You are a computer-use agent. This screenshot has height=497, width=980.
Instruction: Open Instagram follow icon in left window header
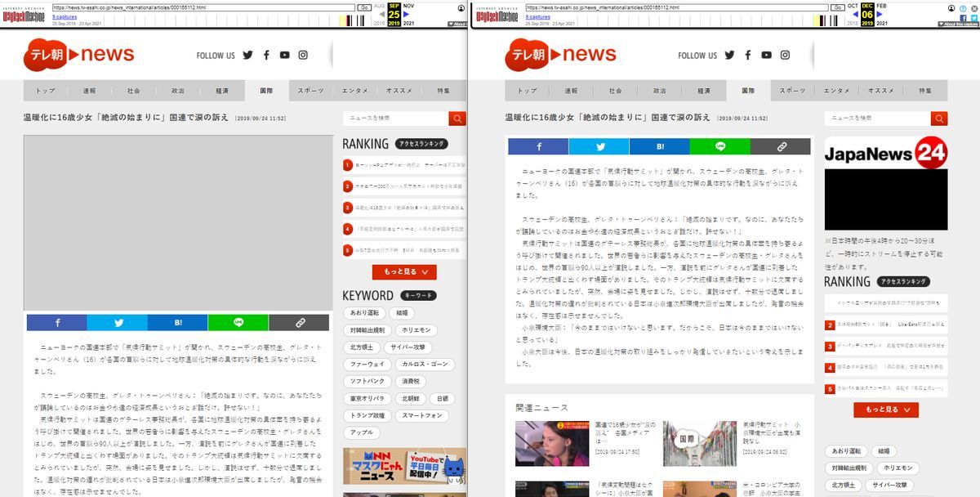click(x=303, y=55)
